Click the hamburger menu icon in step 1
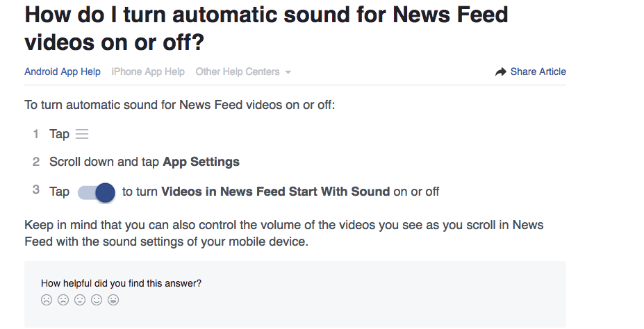644x329 pixels. 82,134
